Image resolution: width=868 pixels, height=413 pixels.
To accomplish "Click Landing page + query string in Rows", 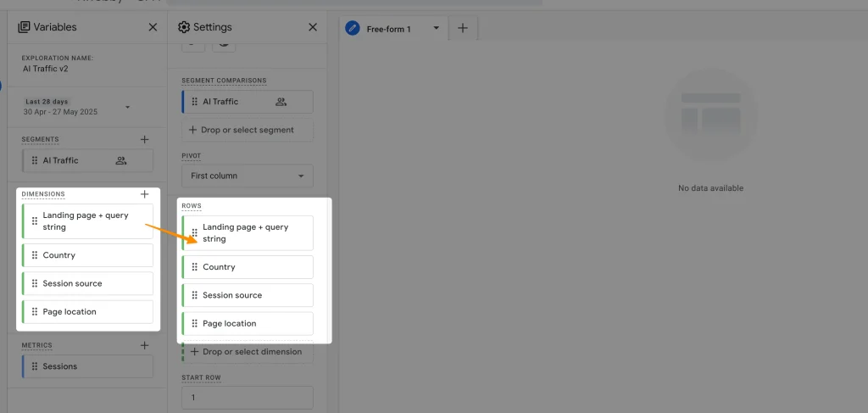I will (x=248, y=233).
